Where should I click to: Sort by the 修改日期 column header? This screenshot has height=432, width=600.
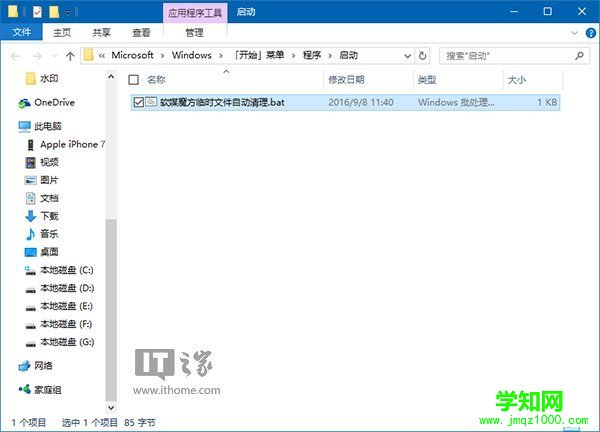(346, 80)
